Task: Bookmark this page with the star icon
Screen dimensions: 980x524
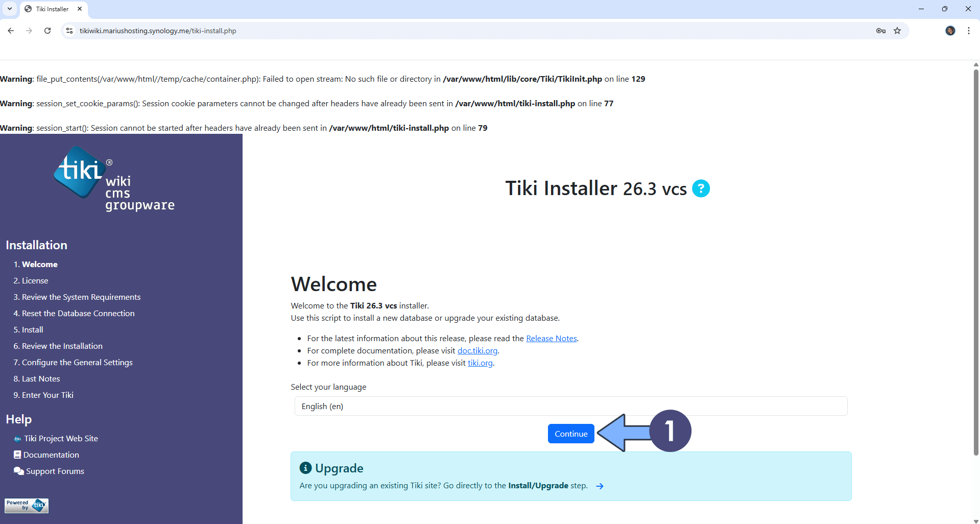Action: point(897,31)
